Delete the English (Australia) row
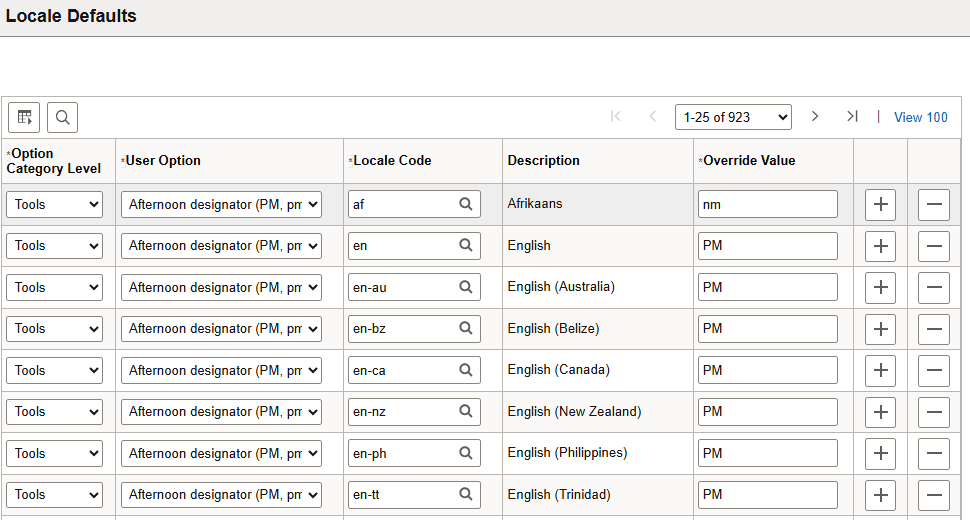Viewport: 970px width, 520px height. [x=934, y=287]
